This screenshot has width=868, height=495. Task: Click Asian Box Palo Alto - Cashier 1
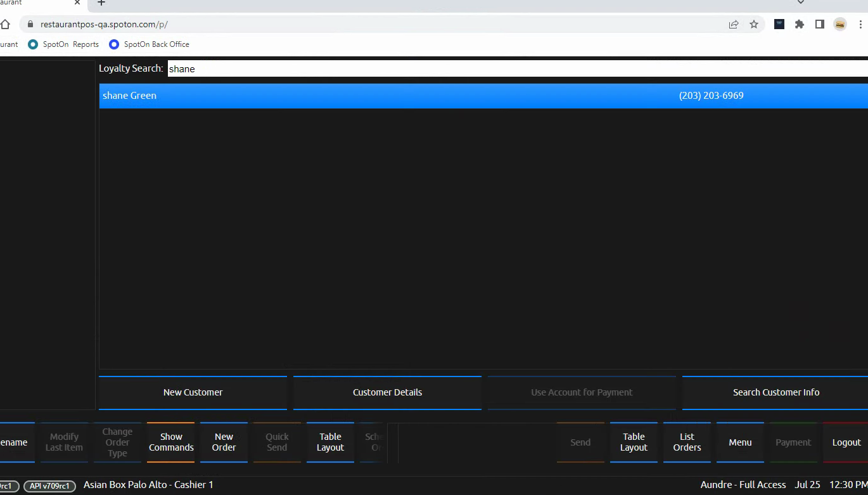pyautogui.click(x=148, y=485)
